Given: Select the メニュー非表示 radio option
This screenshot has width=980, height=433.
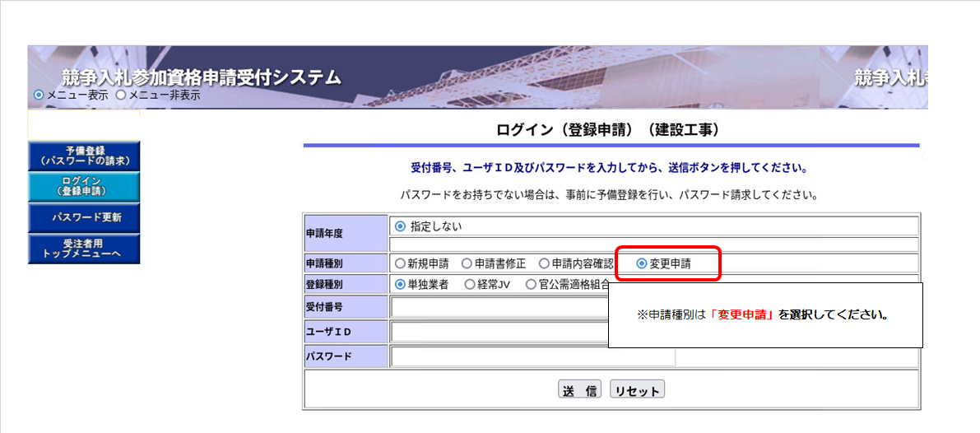Looking at the screenshot, I should (x=121, y=95).
